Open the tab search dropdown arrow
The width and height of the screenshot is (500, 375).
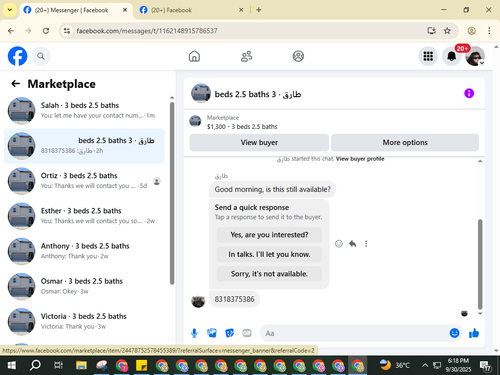click(x=10, y=10)
